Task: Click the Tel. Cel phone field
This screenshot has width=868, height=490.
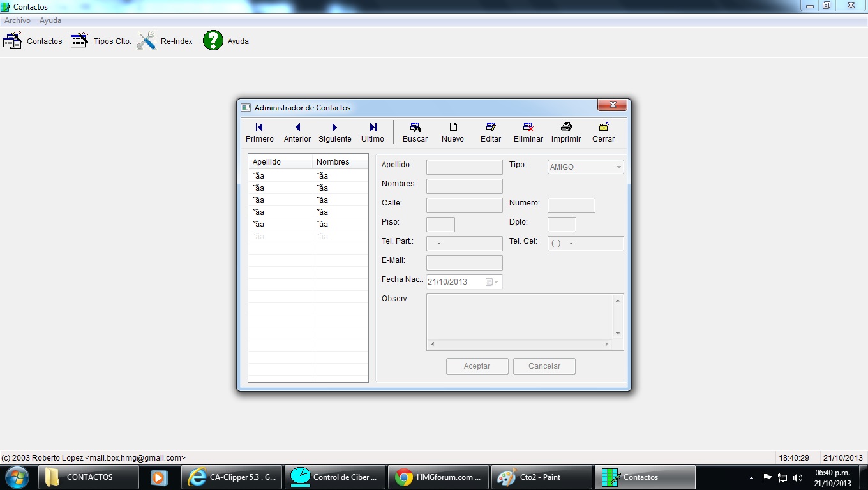Action: tap(586, 244)
